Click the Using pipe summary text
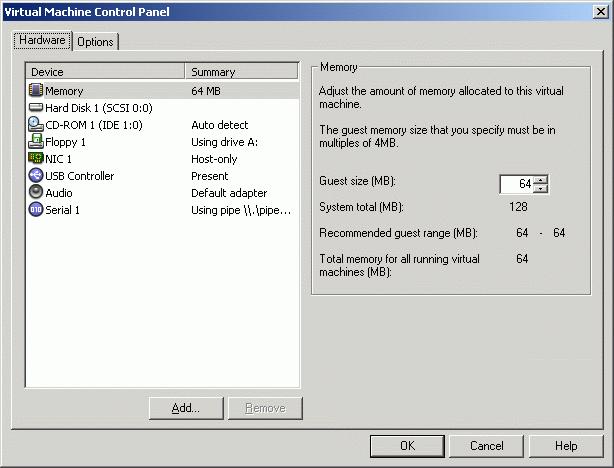Image resolution: width=614 pixels, height=468 pixels. click(241, 210)
